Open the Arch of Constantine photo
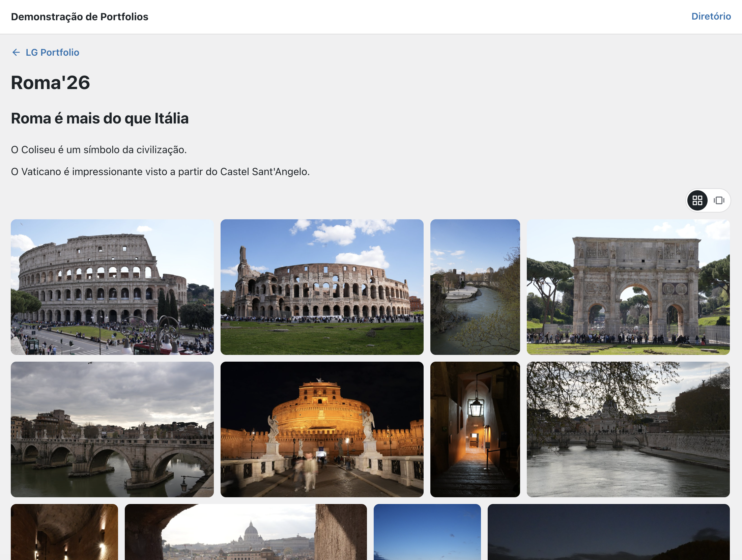Image resolution: width=742 pixels, height=560 pixels. (628, 287)
